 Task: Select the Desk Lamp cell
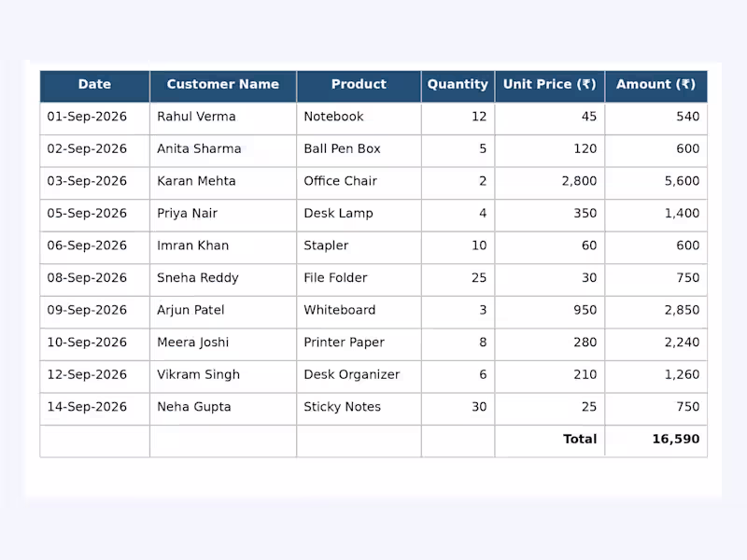[x=359, y=216]
